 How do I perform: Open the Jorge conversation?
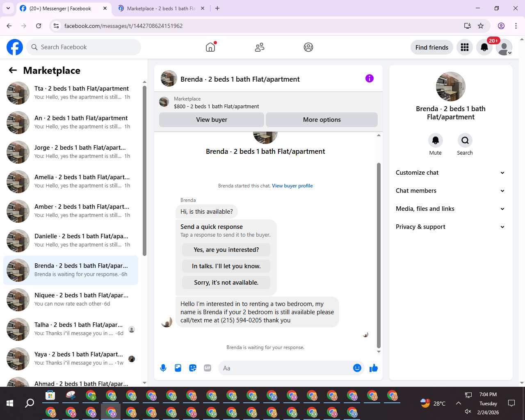click(x=71, y=152)
